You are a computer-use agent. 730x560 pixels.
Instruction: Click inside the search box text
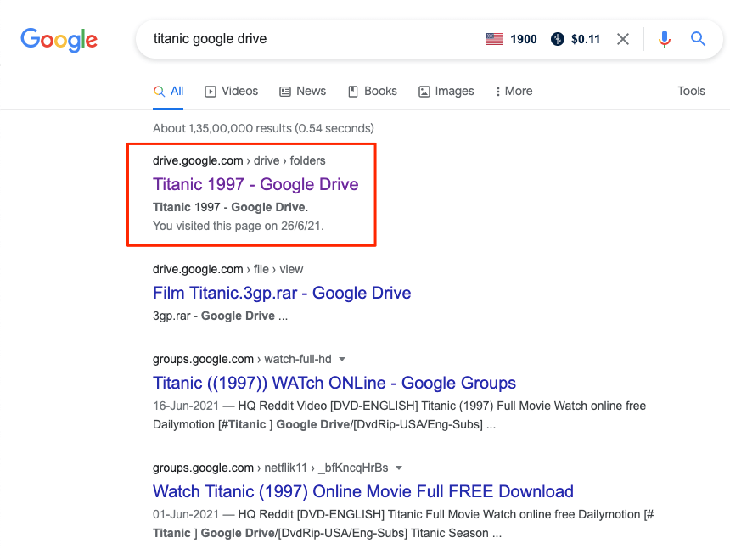[210, 39]
